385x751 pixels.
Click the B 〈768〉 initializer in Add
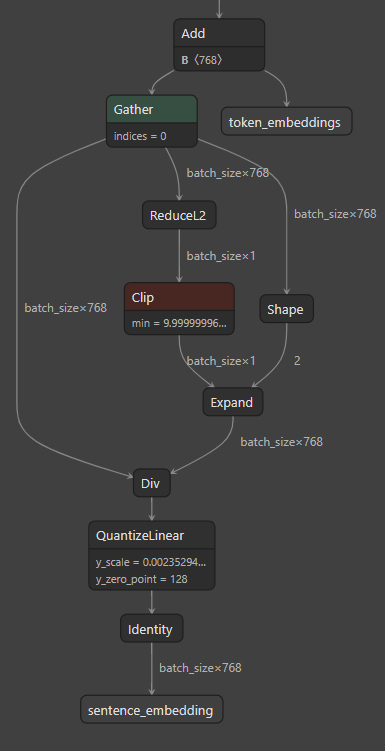coord(202,60)
